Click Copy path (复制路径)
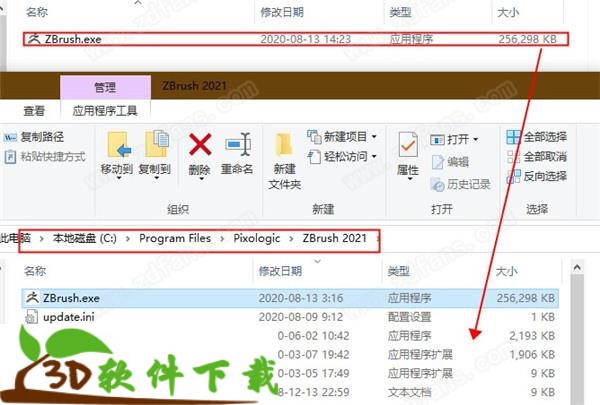The width and height of the screenshot is (600, 405). pyautogui.click(x=34, y=137)
